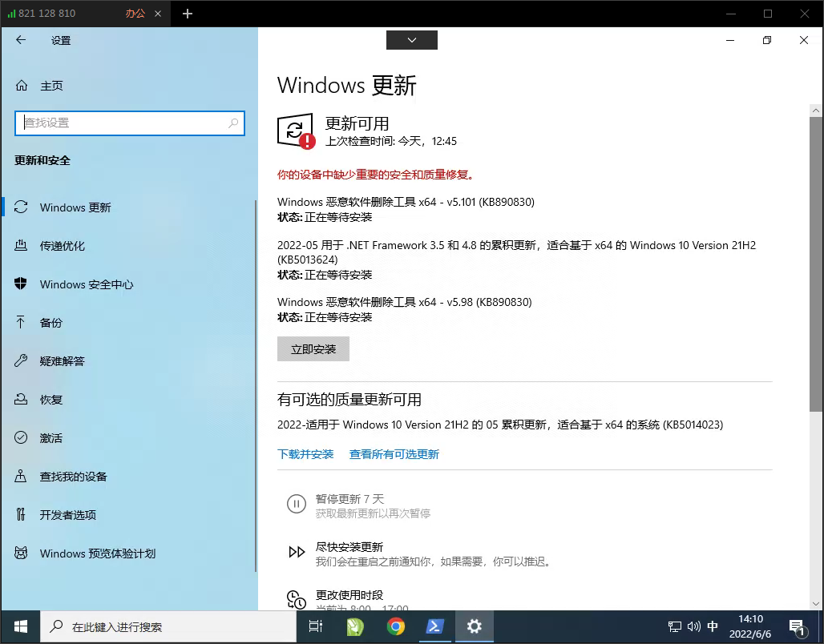Screen dimensions: 824x644
Task: Click the 中 input method indicator
Action: tap(713, 626)
